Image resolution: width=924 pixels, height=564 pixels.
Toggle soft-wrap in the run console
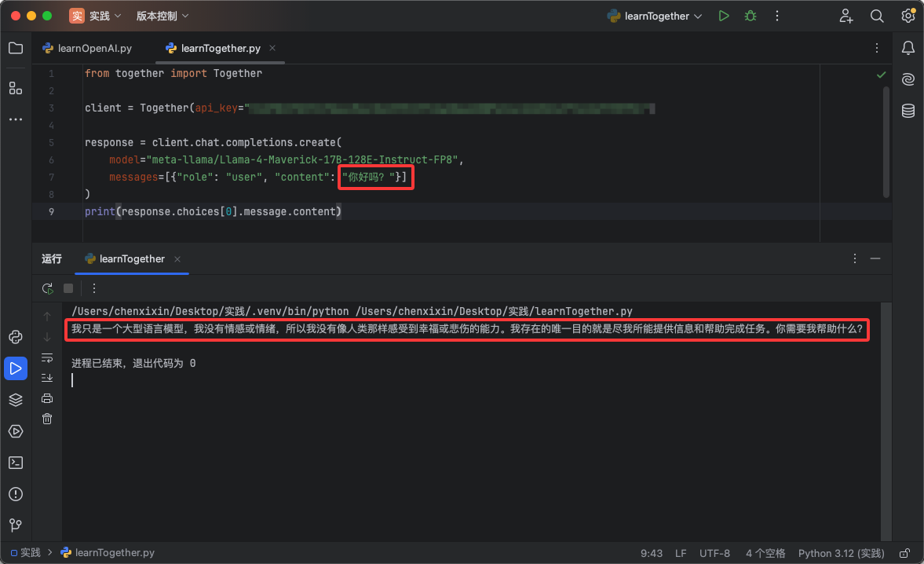(x=47, y=357)
